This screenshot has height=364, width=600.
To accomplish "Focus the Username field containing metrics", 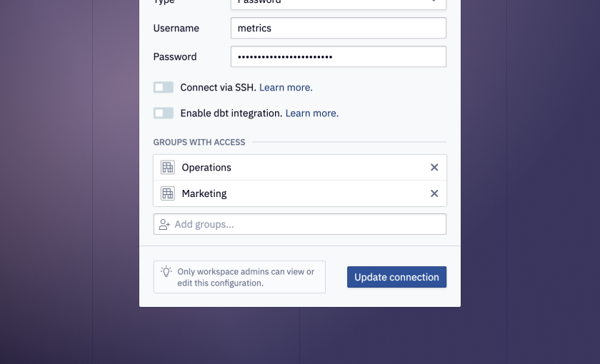I will [x=339, y=28].
